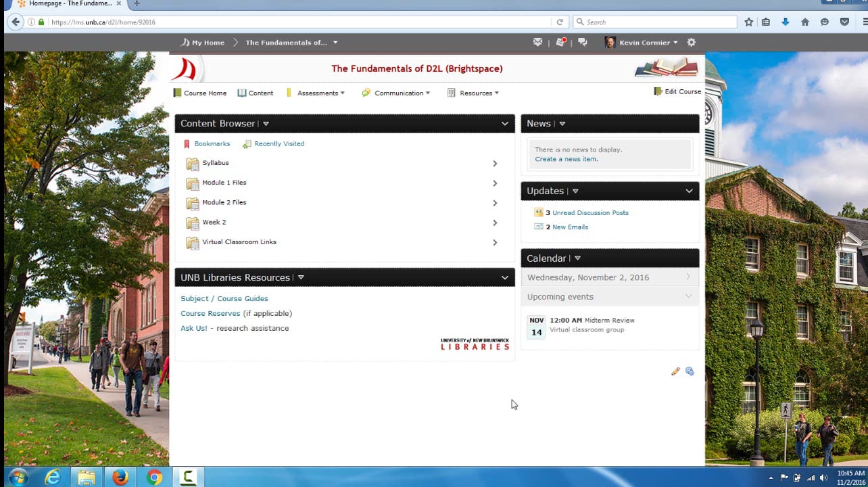Click Edit Course in the navbar
868x487 pixels.
(x=677, y=91)
